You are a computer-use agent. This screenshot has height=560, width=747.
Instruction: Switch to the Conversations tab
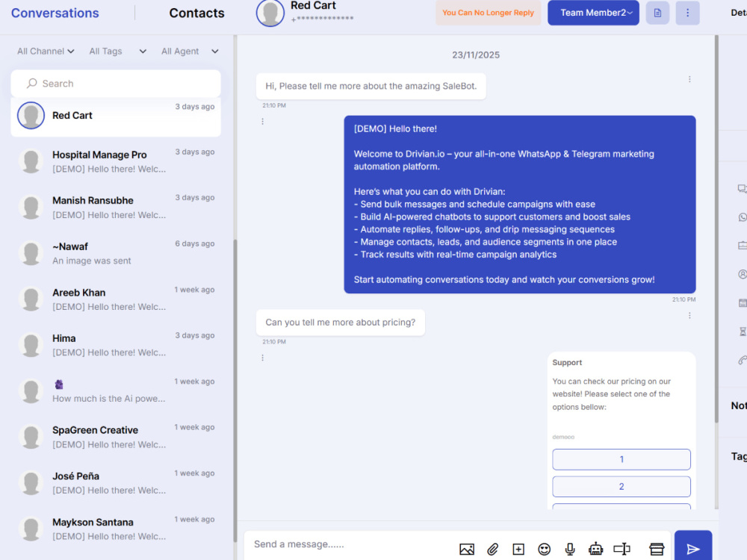(x=55, y=13)
